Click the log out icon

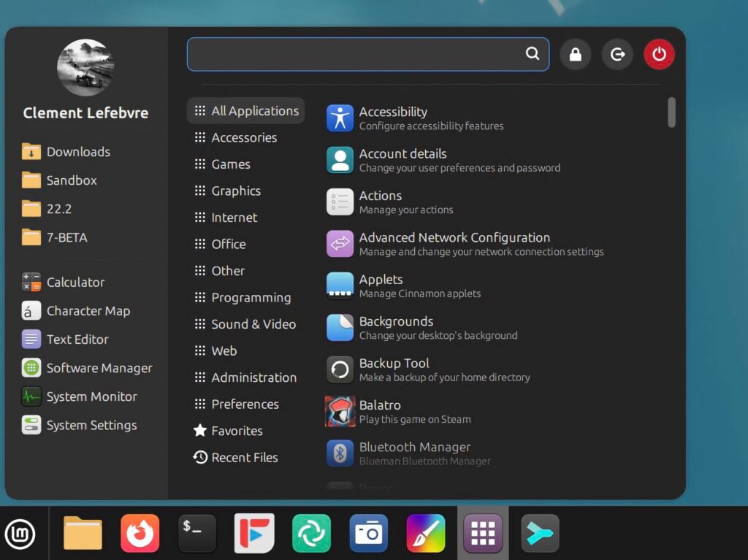point(617,55)
